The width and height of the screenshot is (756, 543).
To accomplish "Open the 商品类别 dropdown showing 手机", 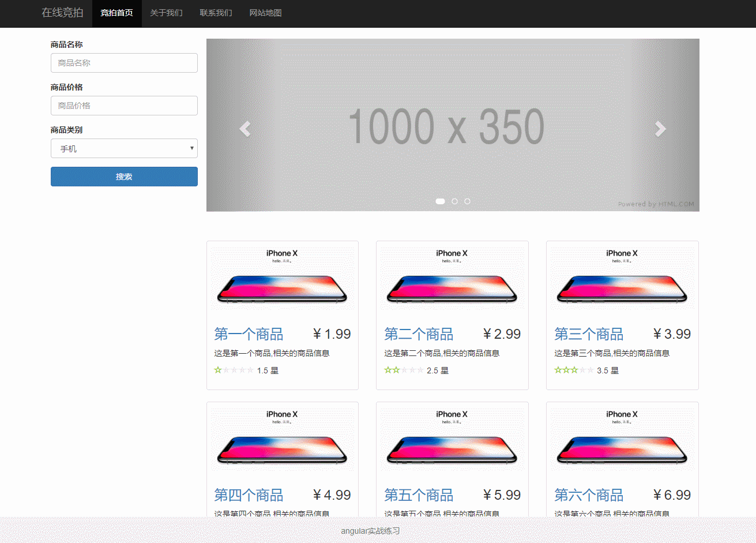I will (124, 148).
